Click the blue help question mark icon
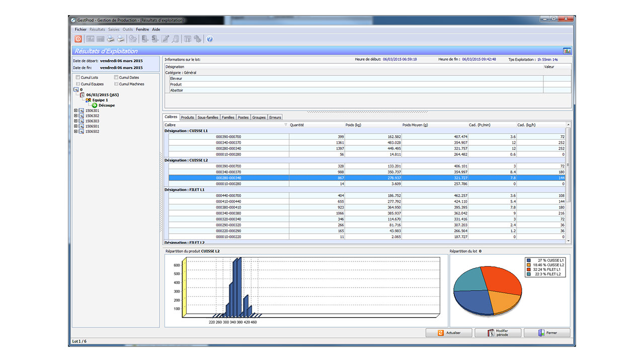The width and height of the screenshot is (644, 362). click(x=210, y=39)
